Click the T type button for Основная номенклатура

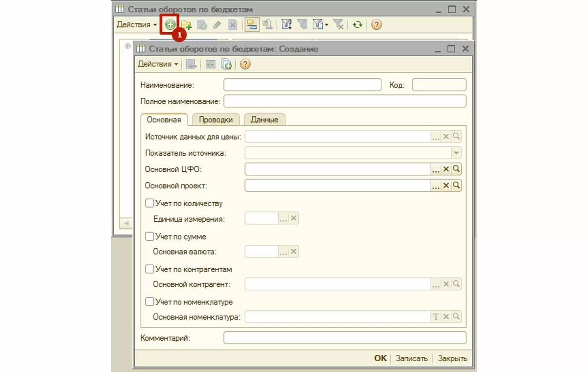tap(436, 317)
